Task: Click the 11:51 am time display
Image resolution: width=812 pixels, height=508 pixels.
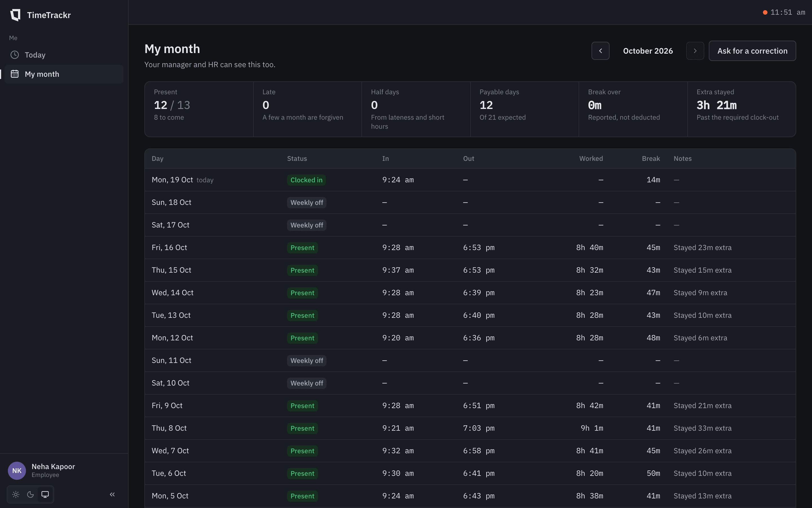Action: tap(787, 12)
